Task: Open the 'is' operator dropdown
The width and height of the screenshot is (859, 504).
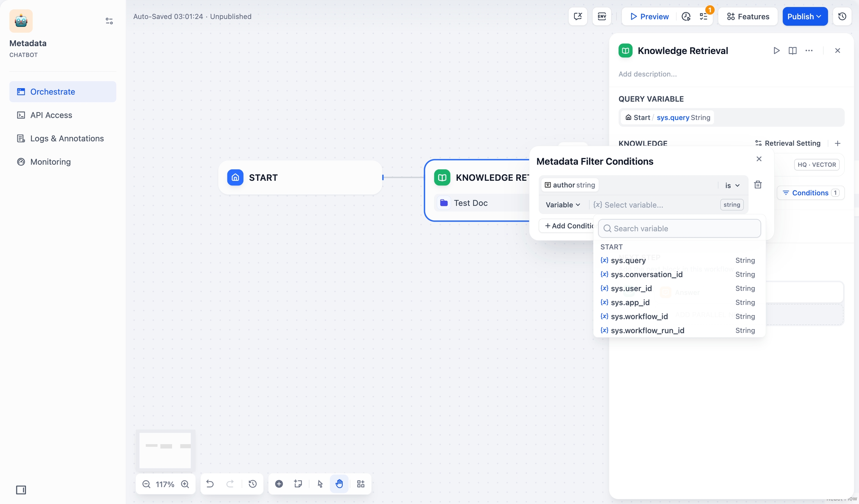Action: click(x=732, y=185)
